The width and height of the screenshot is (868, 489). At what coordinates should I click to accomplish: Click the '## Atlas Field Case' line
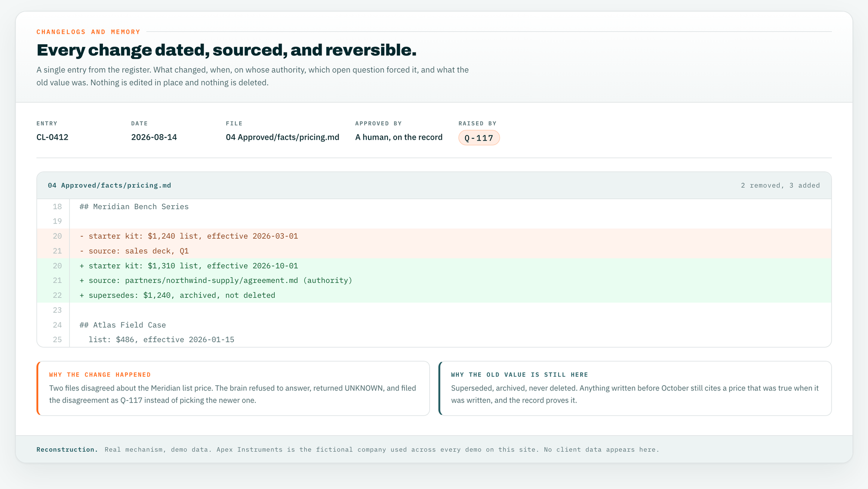point(123,325)
